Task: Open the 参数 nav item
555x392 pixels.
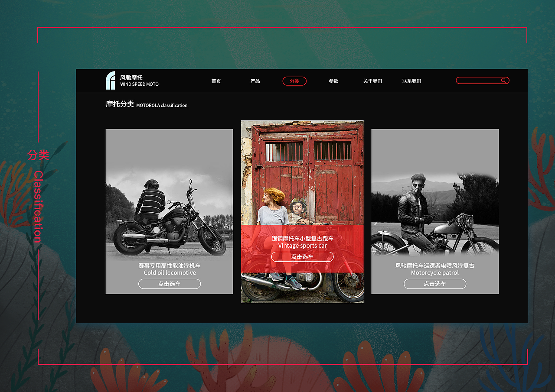Action: point(333,81)
